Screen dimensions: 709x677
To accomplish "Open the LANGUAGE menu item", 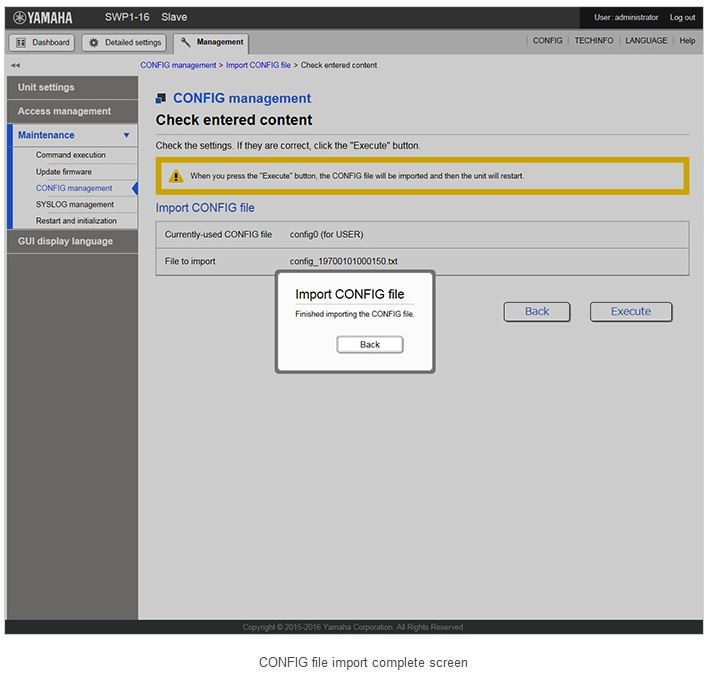I will click(x=646, y=41).
